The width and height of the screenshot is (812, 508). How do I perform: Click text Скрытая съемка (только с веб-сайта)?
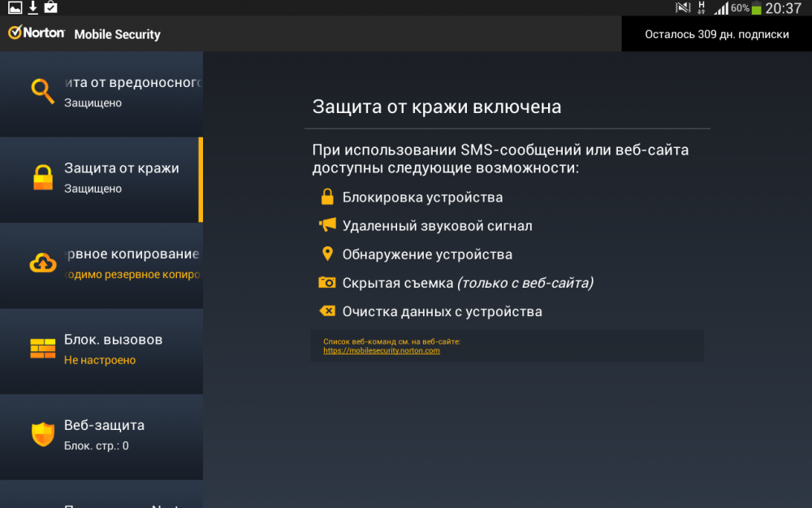coord(468,283)
